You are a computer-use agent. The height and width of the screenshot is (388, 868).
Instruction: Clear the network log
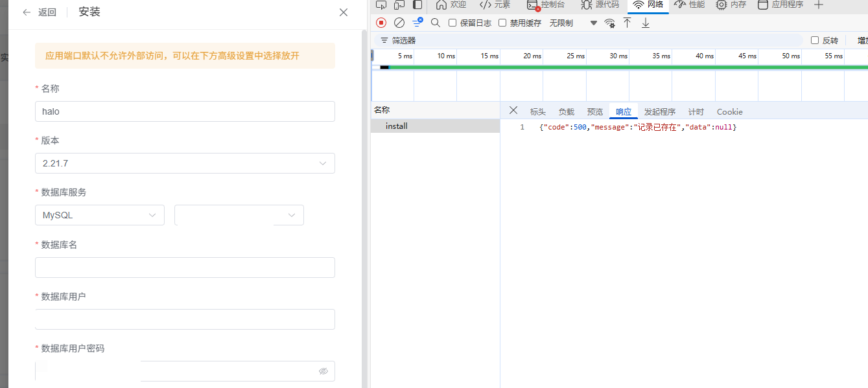(399, 23)
